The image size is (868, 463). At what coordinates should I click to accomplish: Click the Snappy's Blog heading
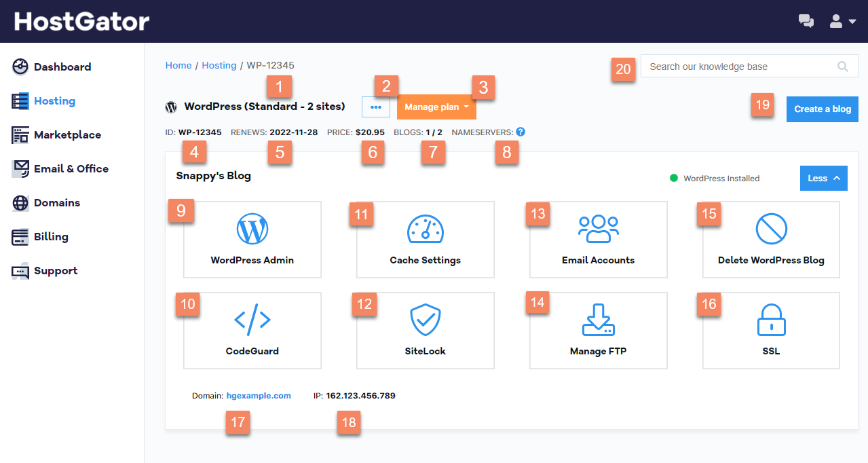point(213,176)
